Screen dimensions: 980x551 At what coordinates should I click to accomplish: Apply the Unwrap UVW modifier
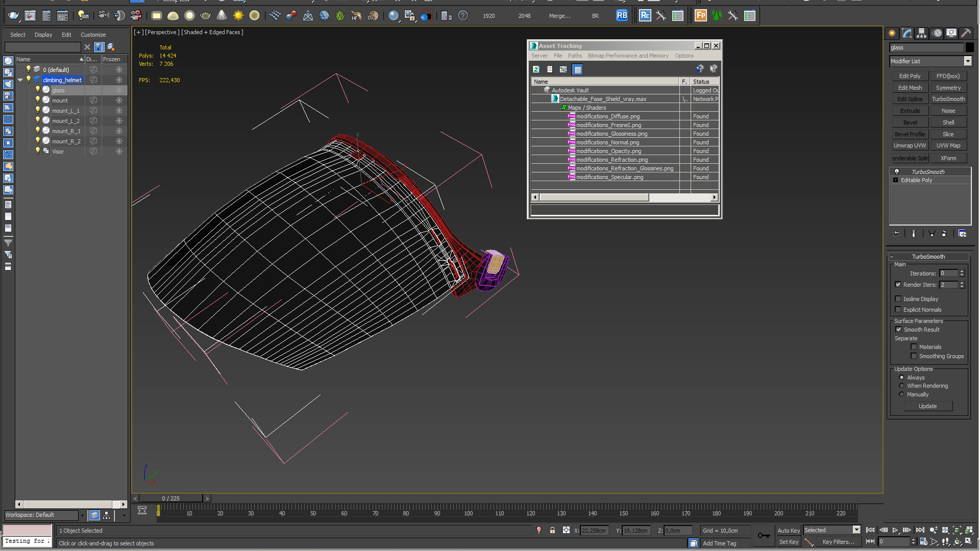910,146
